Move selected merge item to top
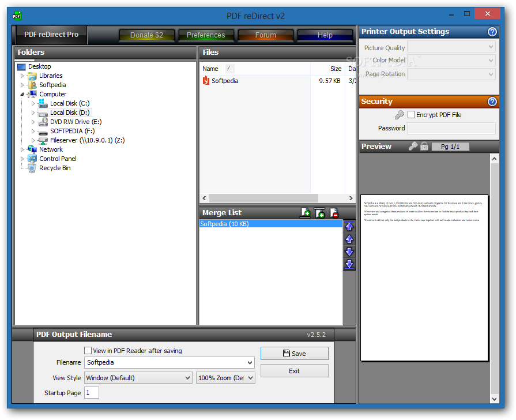 click(x=349, y=226)
